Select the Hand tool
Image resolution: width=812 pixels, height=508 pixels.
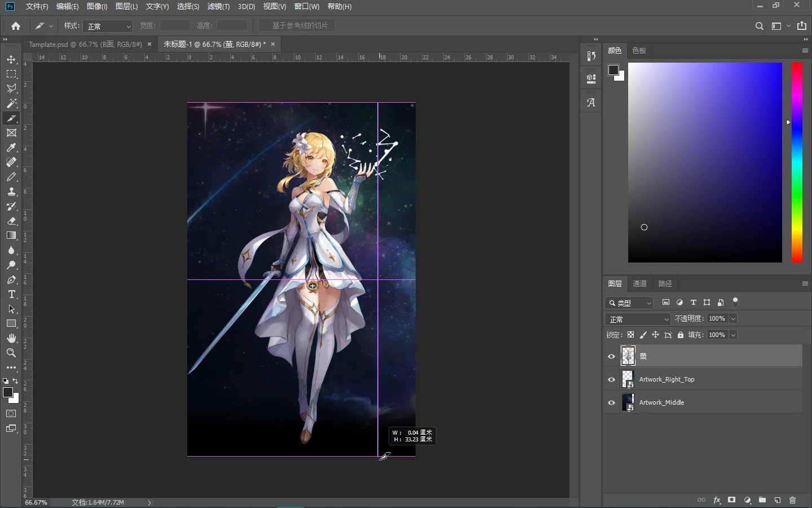pyautogui.click(x=11, y=338)
